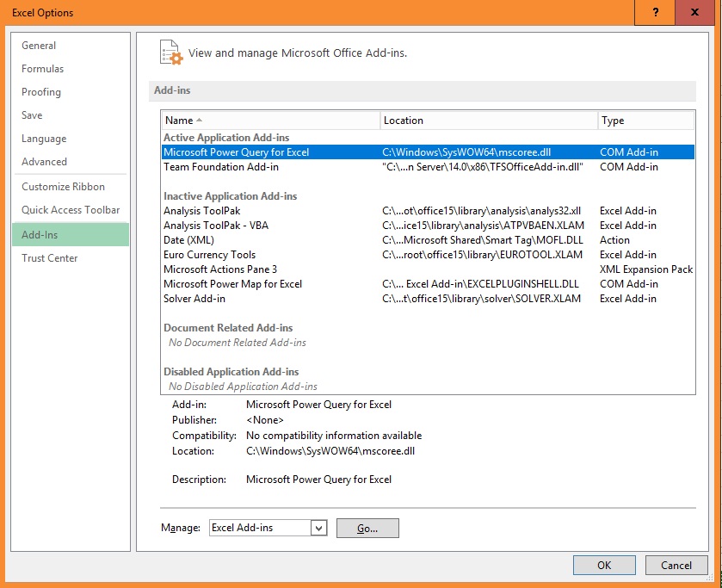Switch to the General category
Image resolution: width=722 pixels, height=588 pixels.
[40, 45]
